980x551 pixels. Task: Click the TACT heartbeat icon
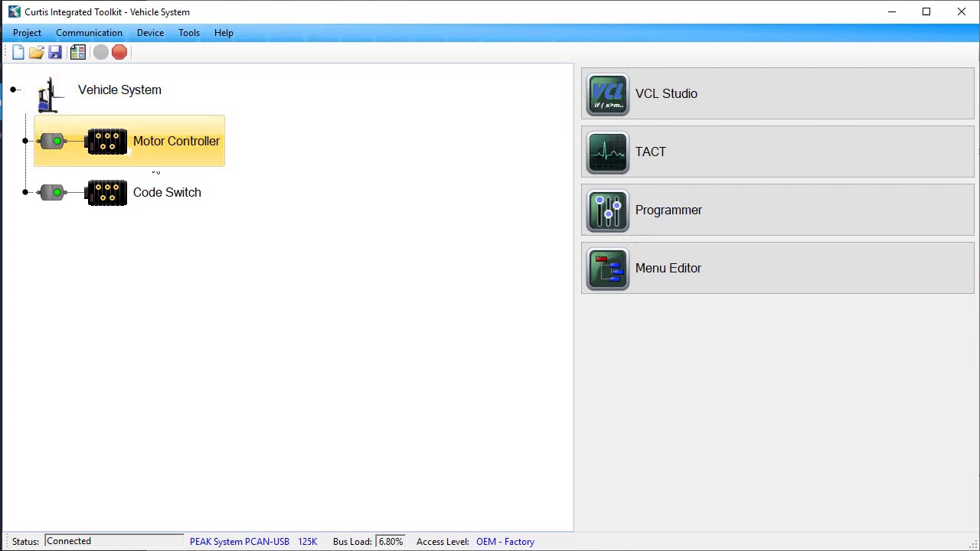click(608, 152)
